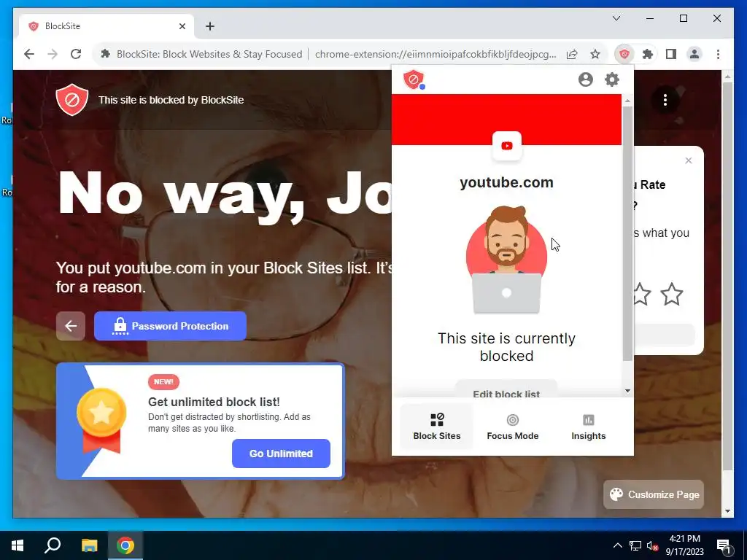This screenshot has height=560, width=747.
Task: Click the address bar URL
Action: coord(436,54)
